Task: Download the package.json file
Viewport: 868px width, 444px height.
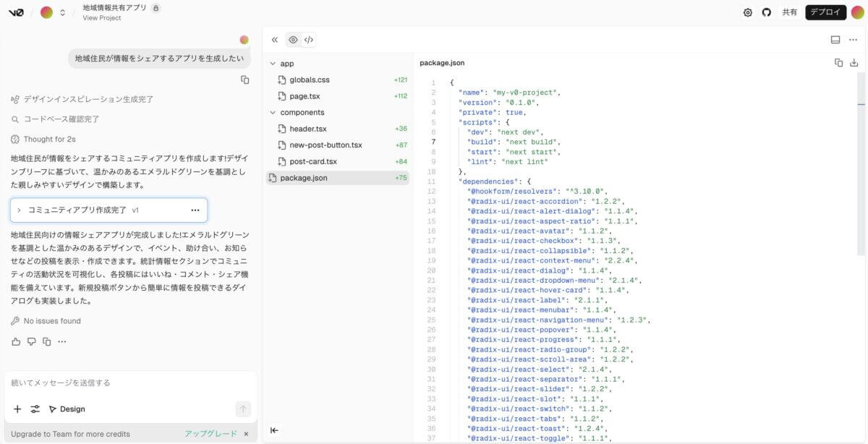Action: point(854,63)
